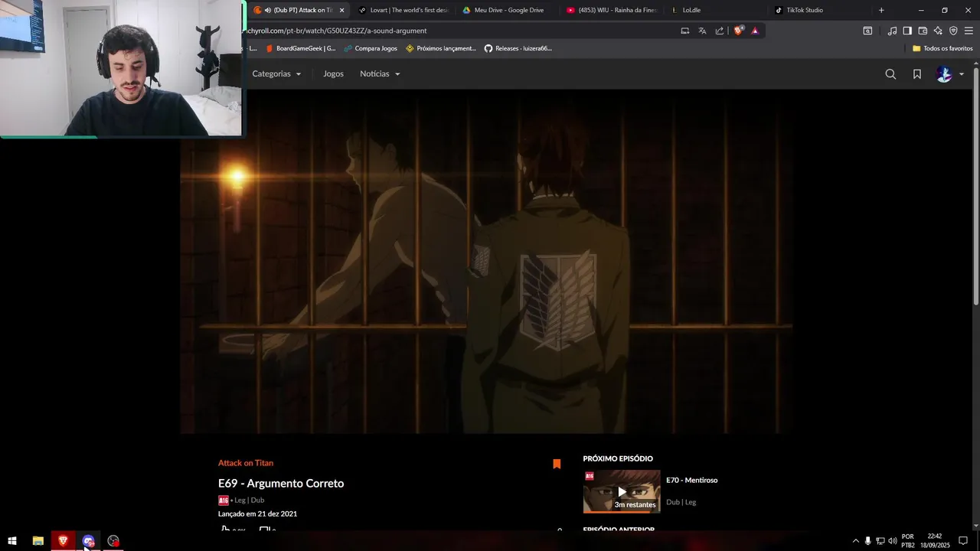Open the notification center icon
Screen dimensions: 980x551
click(963, 541)
